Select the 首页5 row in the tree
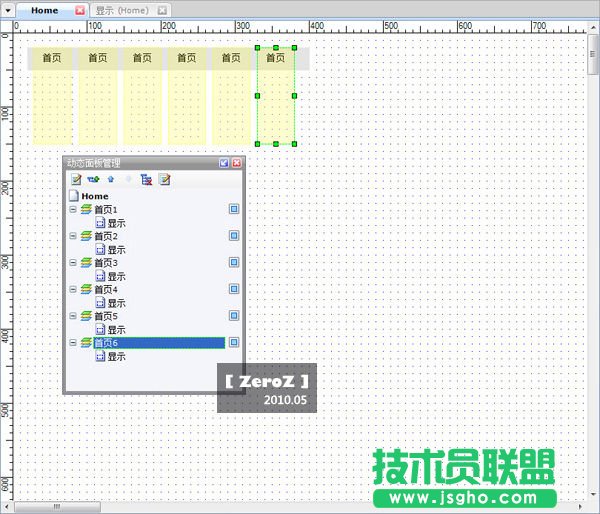 [x=106, y=316]
